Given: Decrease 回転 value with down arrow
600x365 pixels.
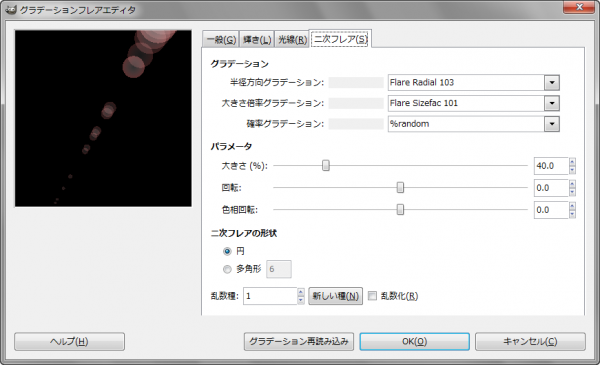Looking at the screenshot, I should coord(572,192).
